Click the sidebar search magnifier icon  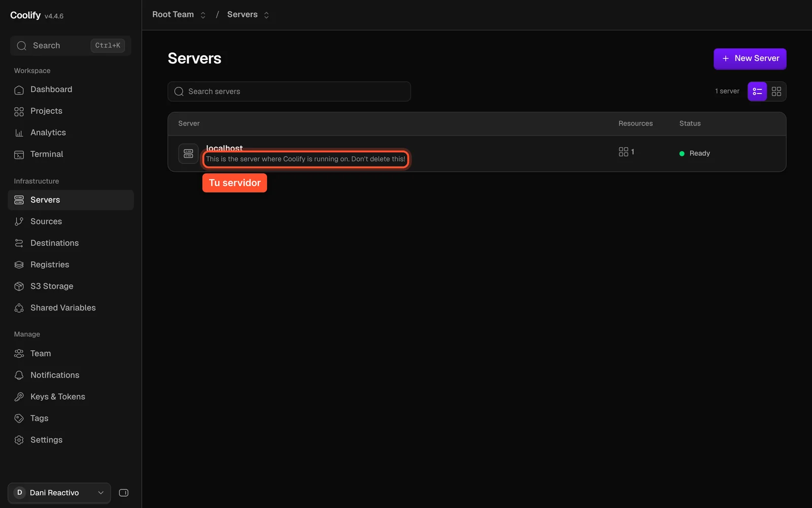tap(21, 46)
